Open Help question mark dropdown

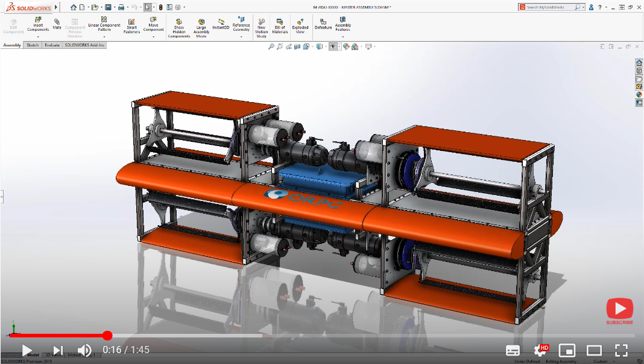pyautogui.click(x=606, y=7)
